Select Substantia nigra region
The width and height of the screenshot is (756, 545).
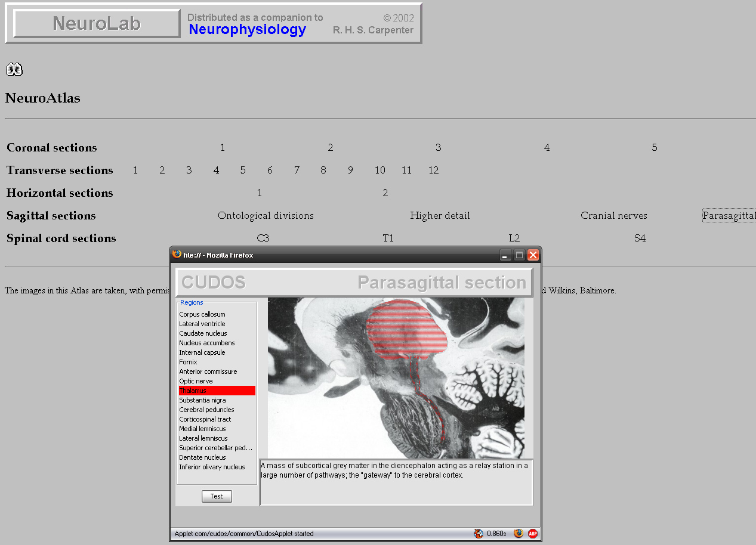click(x=202, y=400)
